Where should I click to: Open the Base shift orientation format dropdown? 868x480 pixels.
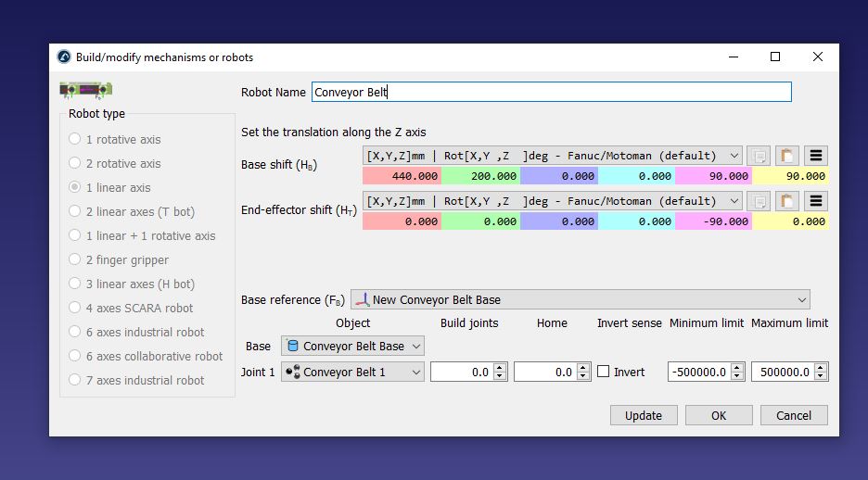553,156
